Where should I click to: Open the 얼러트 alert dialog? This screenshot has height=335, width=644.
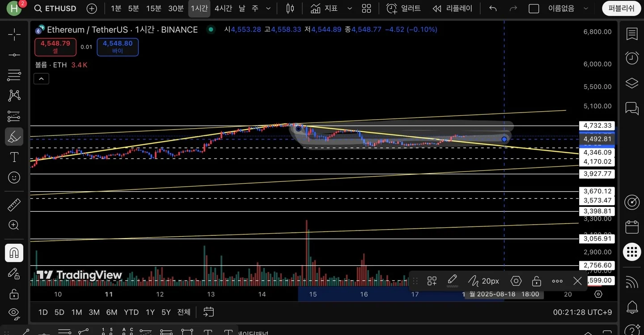tap(403, 8)
